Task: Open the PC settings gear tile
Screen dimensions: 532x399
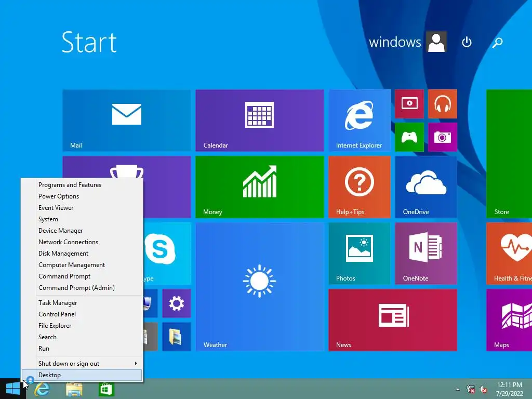Action: tap(177, 303)
